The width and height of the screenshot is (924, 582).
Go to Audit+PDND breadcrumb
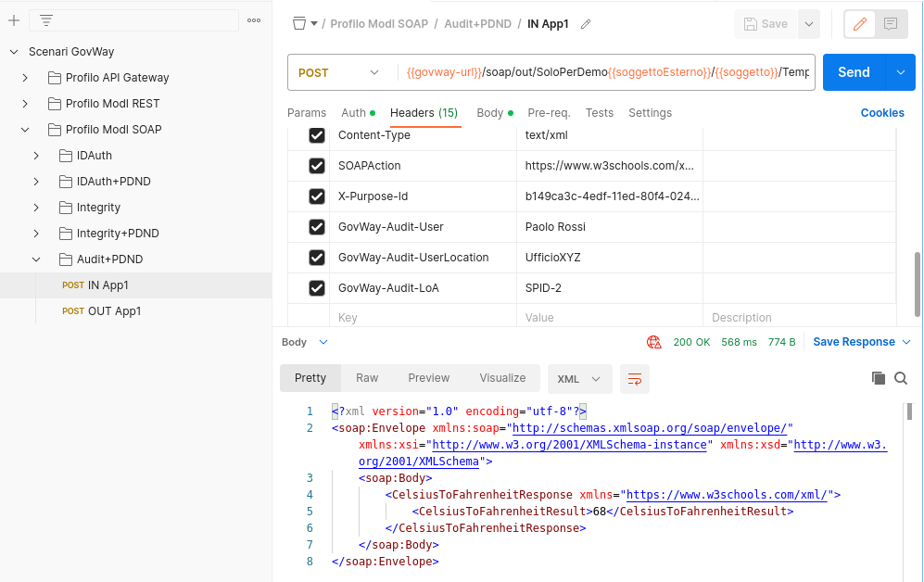pos(478,24)
